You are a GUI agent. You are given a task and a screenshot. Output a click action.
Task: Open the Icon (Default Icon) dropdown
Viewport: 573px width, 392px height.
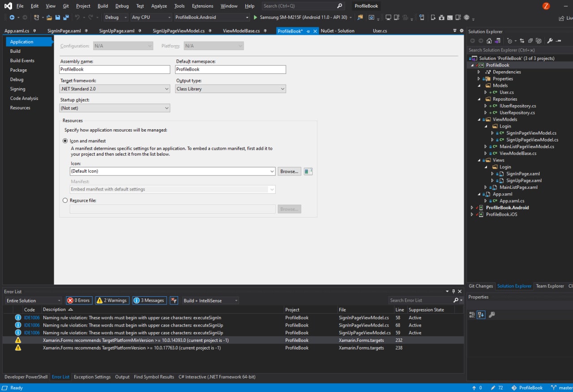coord(172,171)
